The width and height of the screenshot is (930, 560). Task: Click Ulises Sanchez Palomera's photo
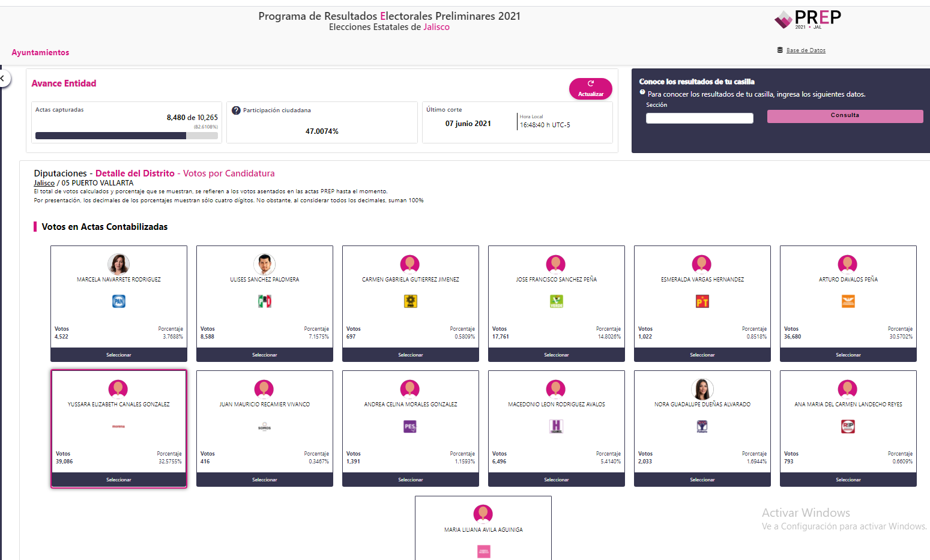click(265, 264)
